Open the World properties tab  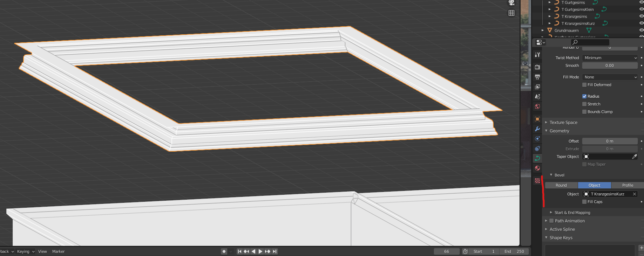click(x=537, y=106)
